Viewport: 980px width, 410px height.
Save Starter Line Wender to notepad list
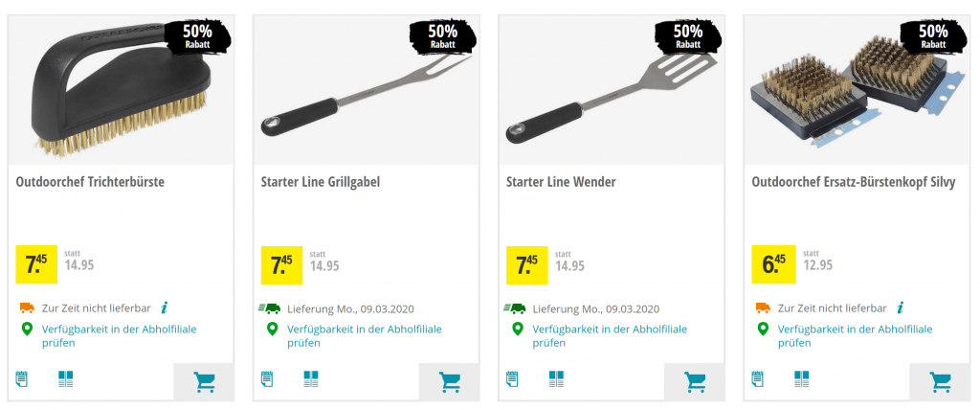pos(512,379)
